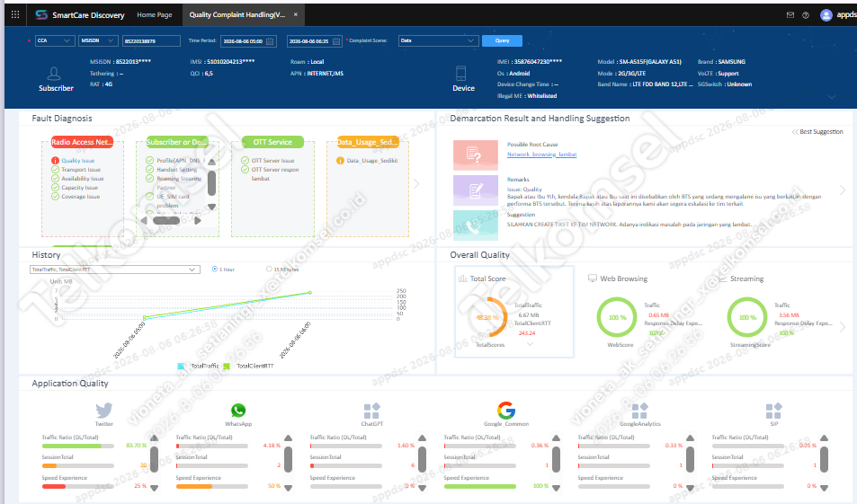Screen dimensions: 857x504
Task: Show next Overall Quality cards arrow
Action: coord(843,326)
